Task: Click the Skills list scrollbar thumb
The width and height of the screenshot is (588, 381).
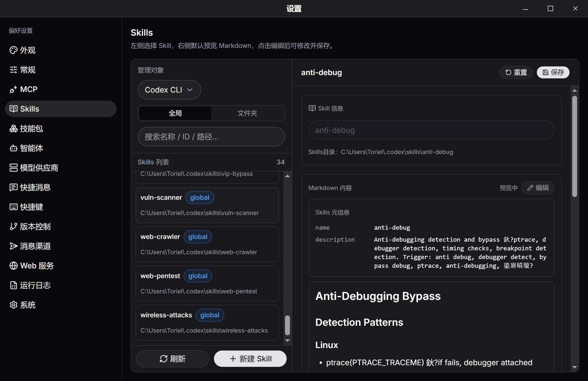Action: tap(287, 325)
